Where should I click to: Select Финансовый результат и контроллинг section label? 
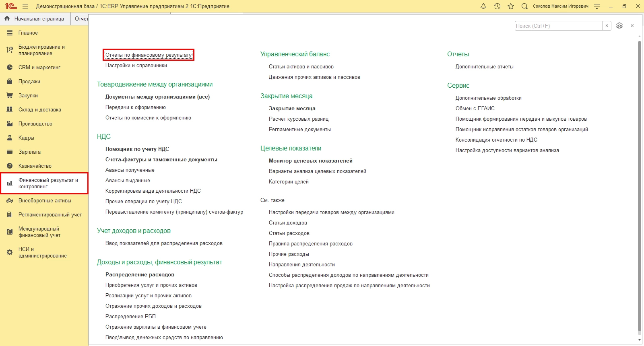(48, 183)
